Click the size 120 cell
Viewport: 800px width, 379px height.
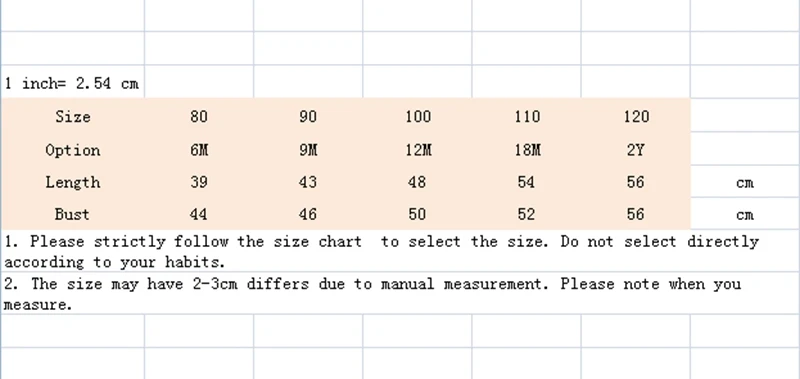coord(636,117)
